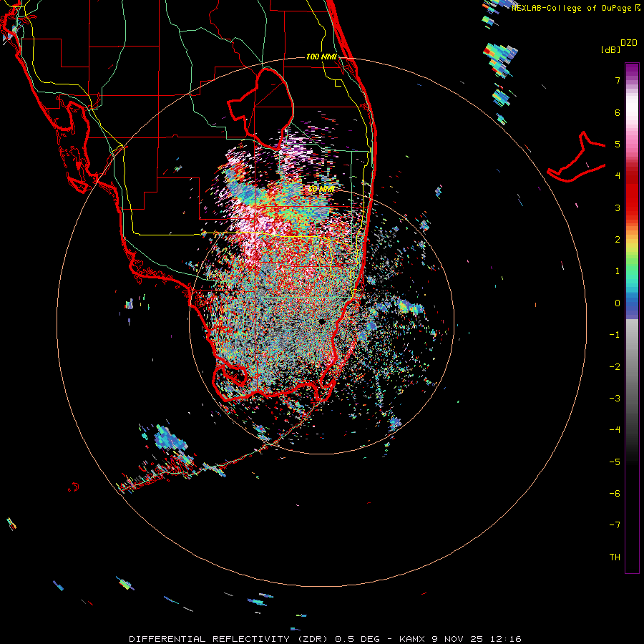Click the -2 value on color scale
The width and height of the screenshot is (644, 644).
[x=615, y=367]
